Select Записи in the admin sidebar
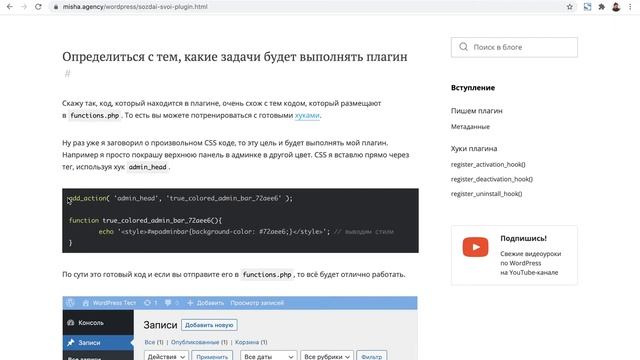The image size is (640, 360). 98,342
